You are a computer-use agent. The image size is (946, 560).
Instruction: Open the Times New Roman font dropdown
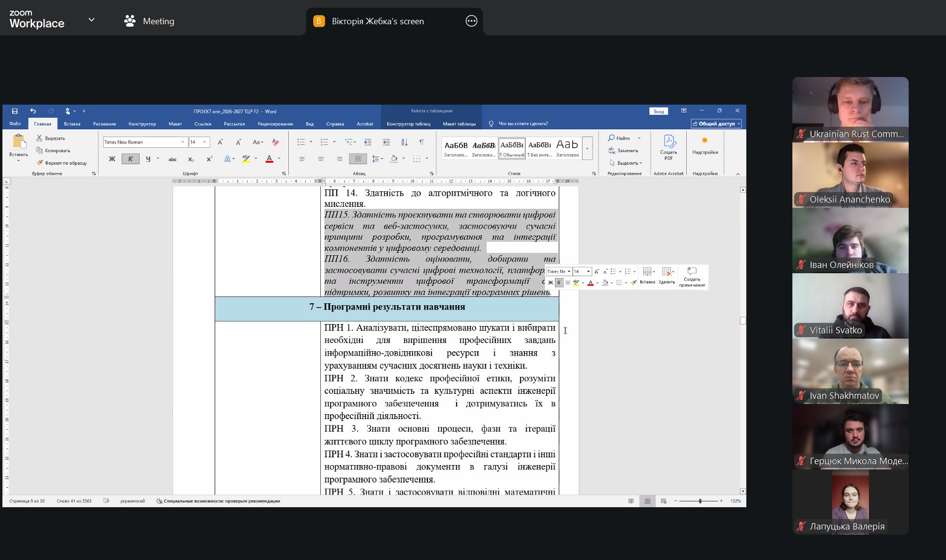pyautogui.click(x=183, y=142)
